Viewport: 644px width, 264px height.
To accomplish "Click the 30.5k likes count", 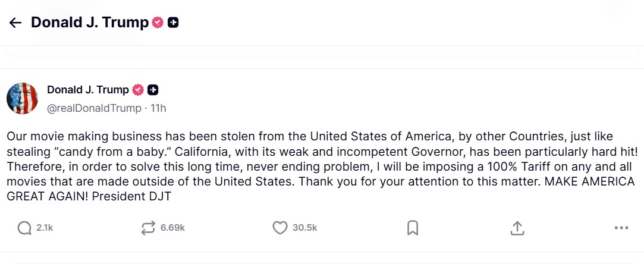I will click(304, 228).
